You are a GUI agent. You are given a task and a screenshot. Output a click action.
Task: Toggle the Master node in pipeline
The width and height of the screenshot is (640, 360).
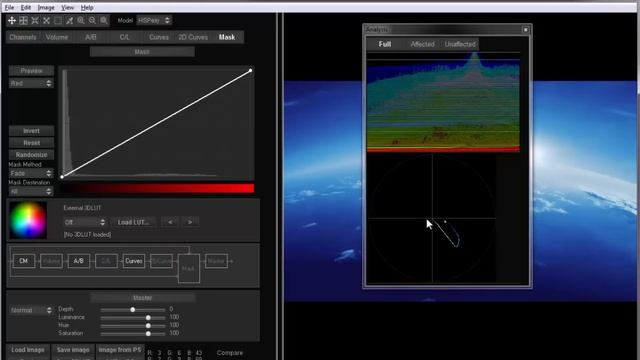[x=216, y=261]
